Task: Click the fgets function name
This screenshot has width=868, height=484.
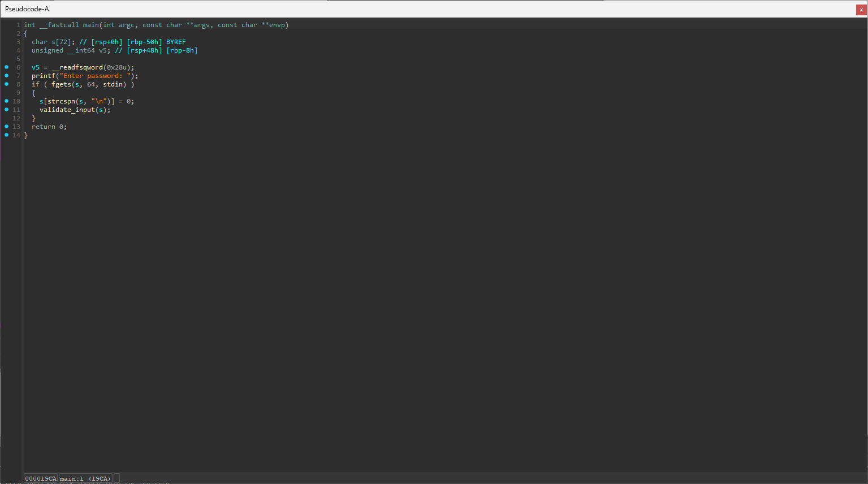Action: [x=61, y=84]
